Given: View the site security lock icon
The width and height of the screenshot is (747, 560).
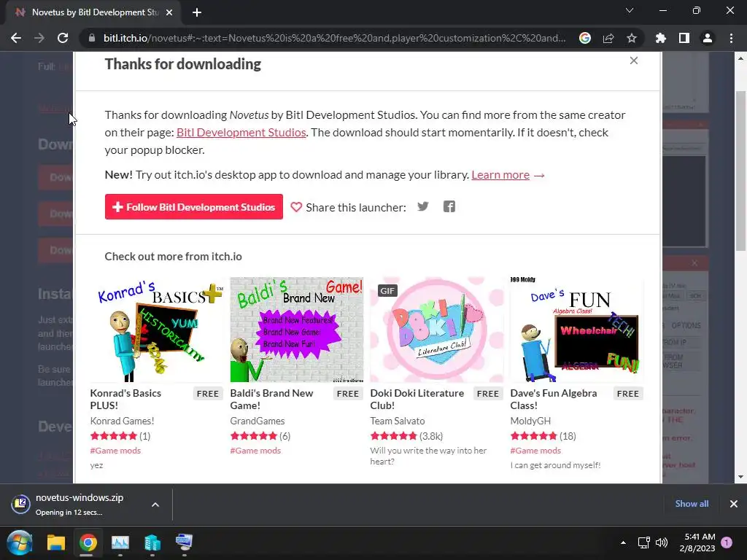Looking at the screenshot, I should [x=91, y=38].
